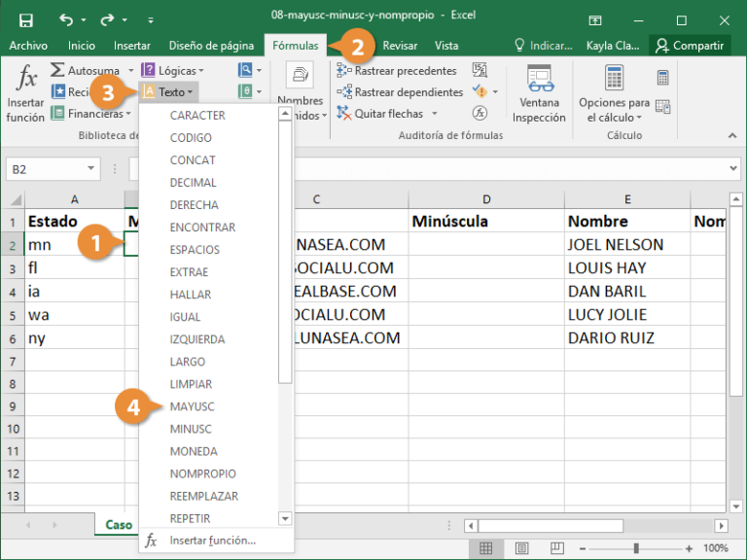The image size is (747, 560).
Task: Switch to Page Layout view icon
Action: pos(521,548)
